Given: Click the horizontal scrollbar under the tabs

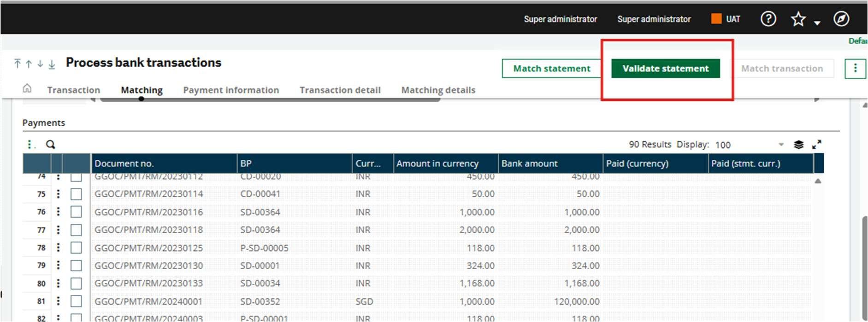Looking at the screenshot, I should [270, 100].
